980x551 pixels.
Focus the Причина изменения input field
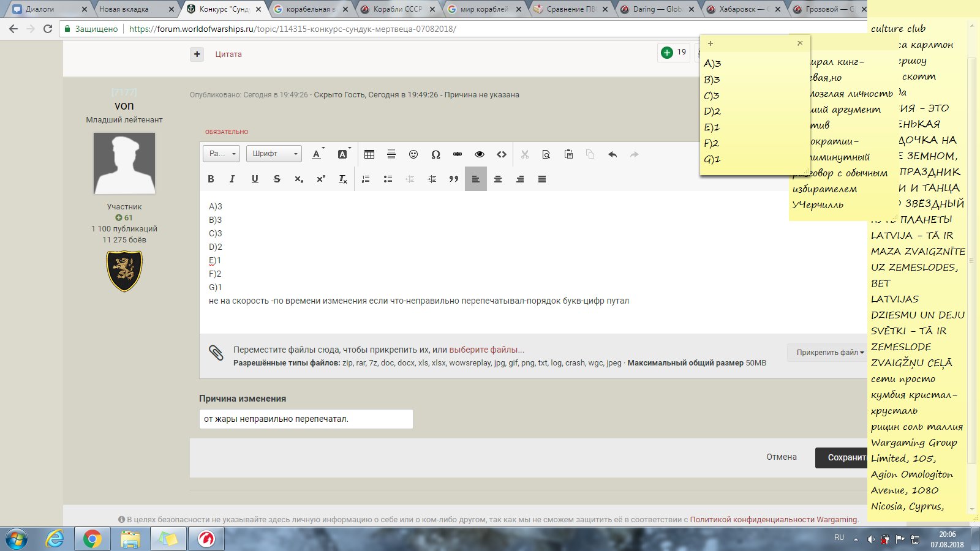coord(306,419)
